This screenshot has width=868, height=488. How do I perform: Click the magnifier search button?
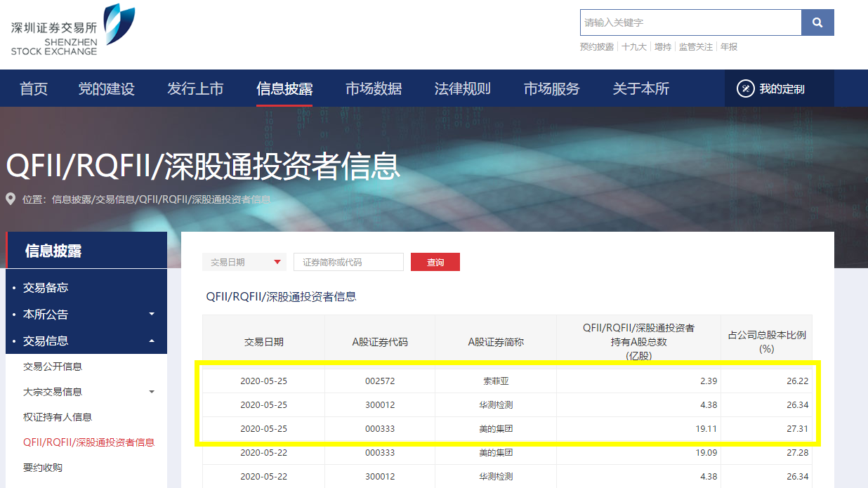(817, 22)
